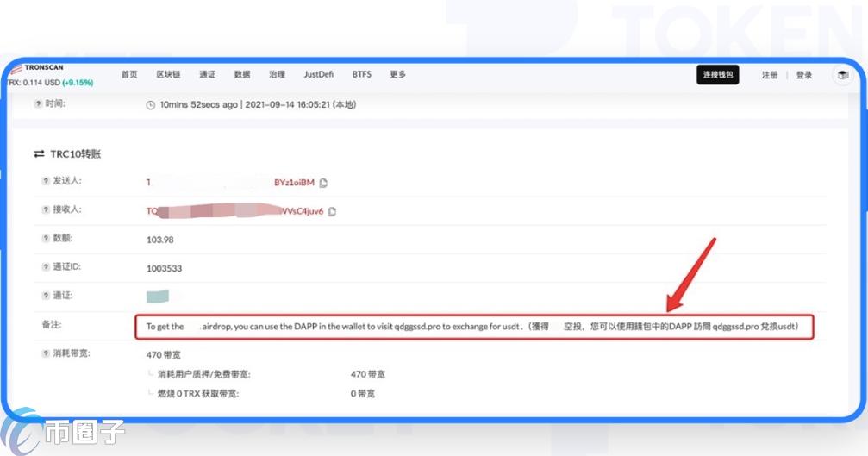This screenshot has width=868, height=456.
Task: Click the blurred token name in 通证 row
Action: pos(158,297)
